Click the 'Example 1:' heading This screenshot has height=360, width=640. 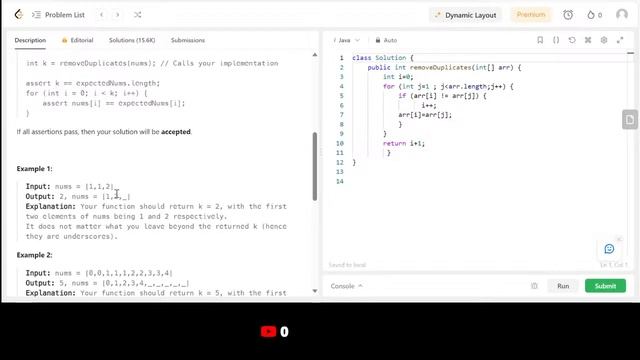[x=35, y=169]
